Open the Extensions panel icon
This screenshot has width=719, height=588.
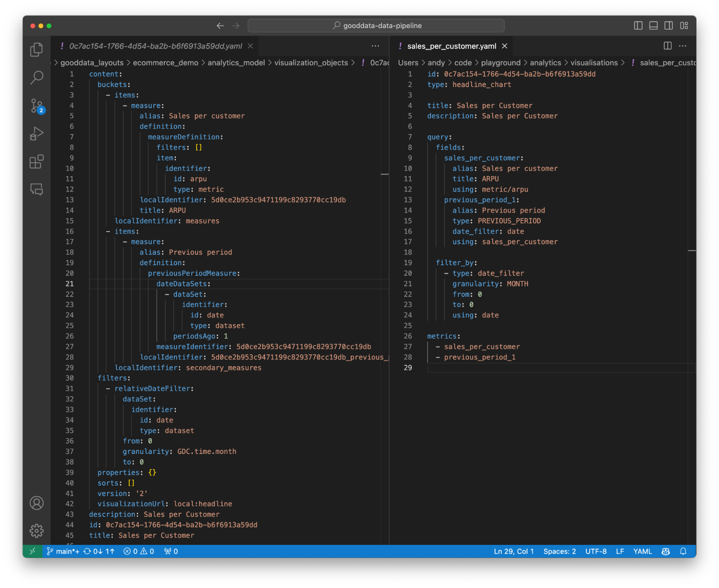[x=36, y=162]
